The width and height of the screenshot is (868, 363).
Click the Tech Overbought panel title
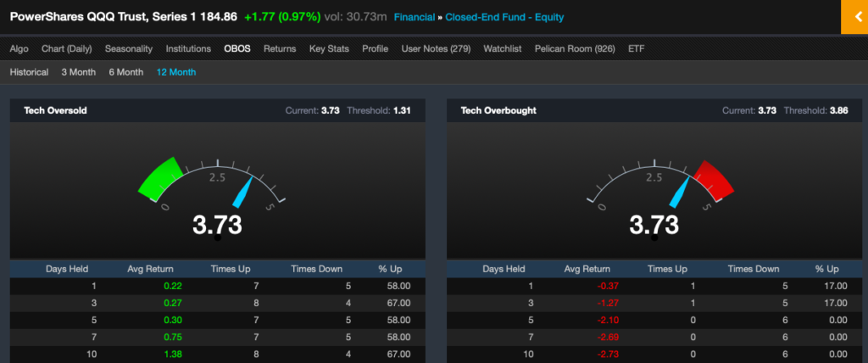point(498,110)
